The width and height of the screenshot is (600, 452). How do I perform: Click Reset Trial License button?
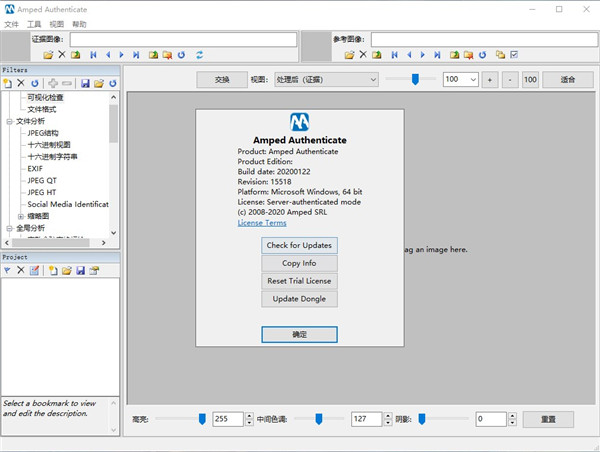click(299, 281)
